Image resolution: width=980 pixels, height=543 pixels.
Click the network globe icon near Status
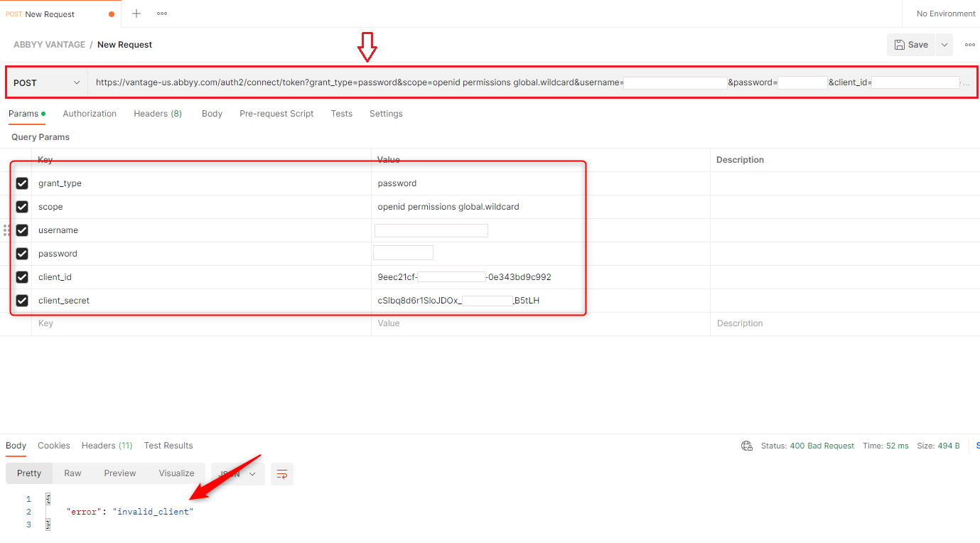pyautogui.click(x=747, y=446)
